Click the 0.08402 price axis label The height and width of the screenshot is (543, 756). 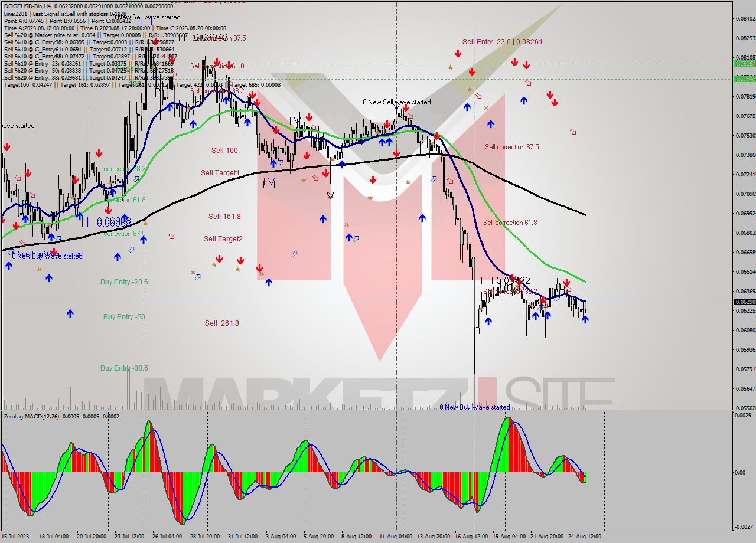745,18
